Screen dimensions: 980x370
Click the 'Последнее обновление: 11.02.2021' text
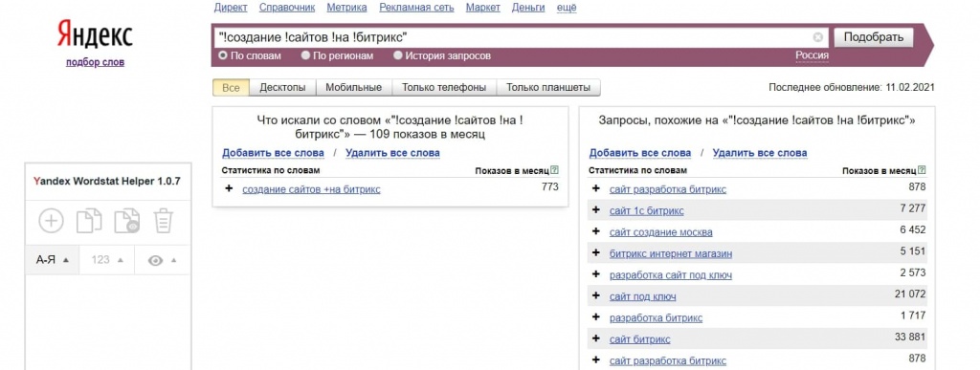pos(851,87)
